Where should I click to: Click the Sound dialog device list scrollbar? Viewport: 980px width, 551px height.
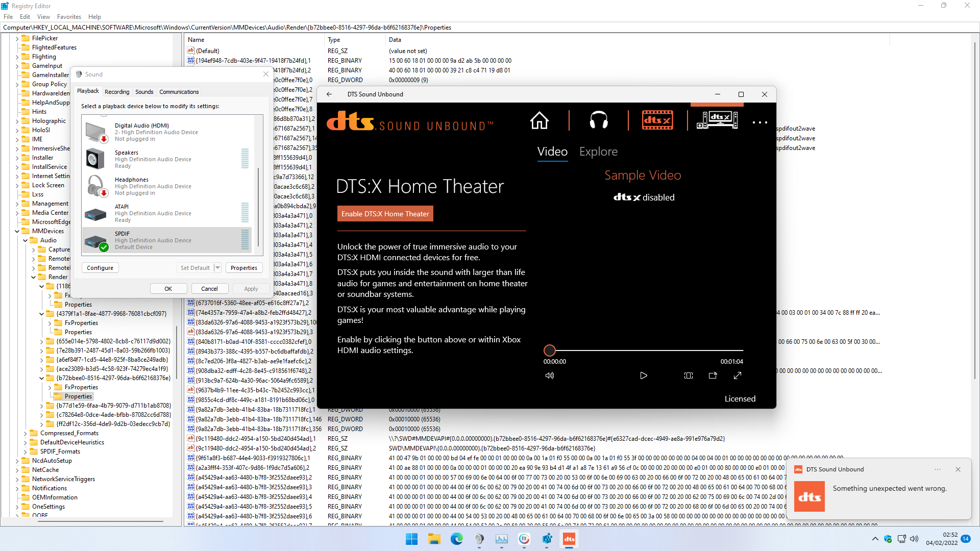[258, 207]
